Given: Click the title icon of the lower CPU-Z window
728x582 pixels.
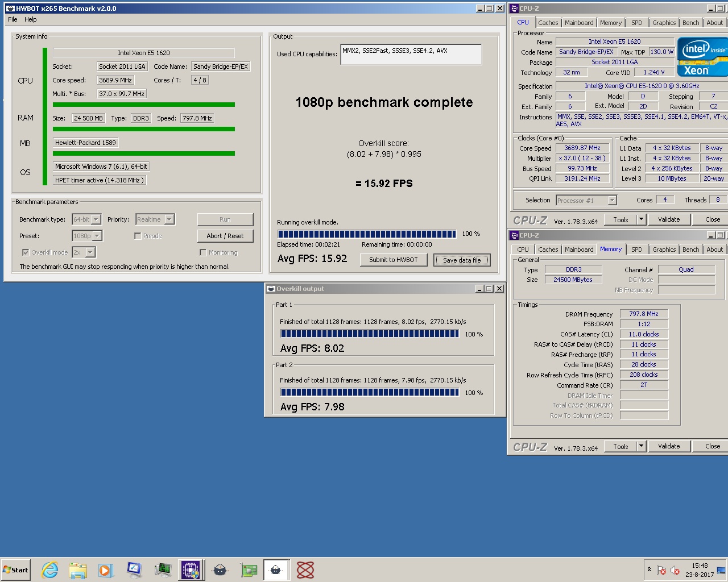Looking at the screenshot, I should point(514,235).
